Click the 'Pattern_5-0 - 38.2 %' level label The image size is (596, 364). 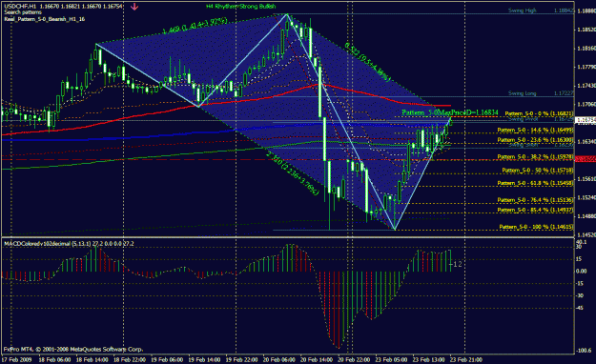click(535, 156)
